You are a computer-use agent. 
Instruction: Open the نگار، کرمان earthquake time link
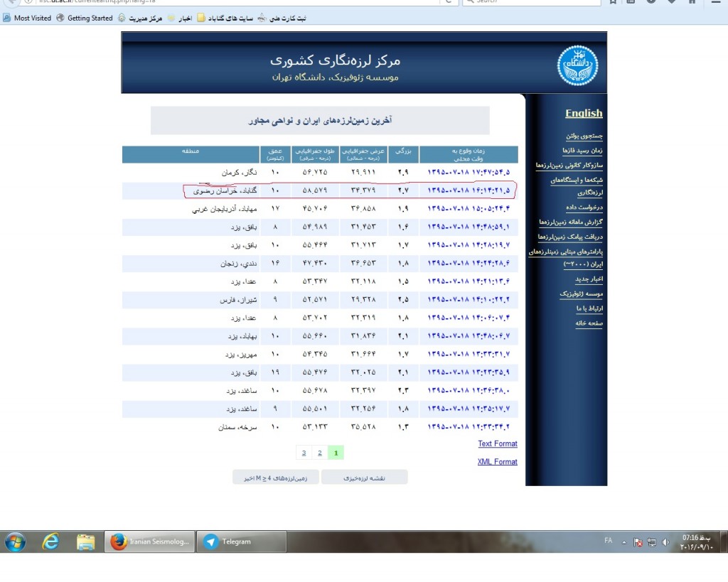point(469,172)
